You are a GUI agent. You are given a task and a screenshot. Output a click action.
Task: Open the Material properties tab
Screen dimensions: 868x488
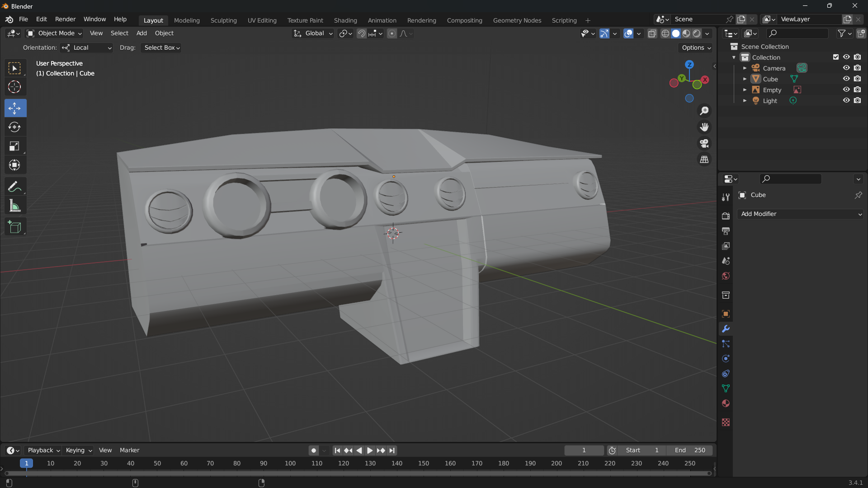(x=726, y=404)
